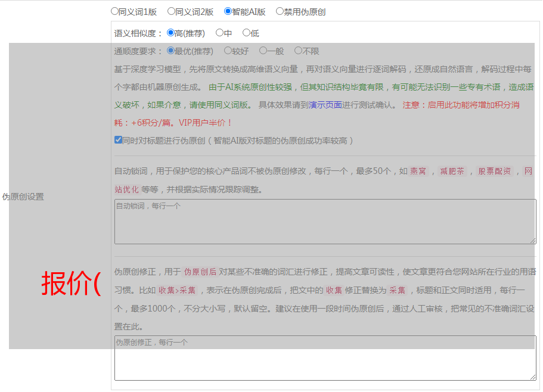Set 通顺度要求 to 一般
This screenshot has width=543, height=392.
263,51
